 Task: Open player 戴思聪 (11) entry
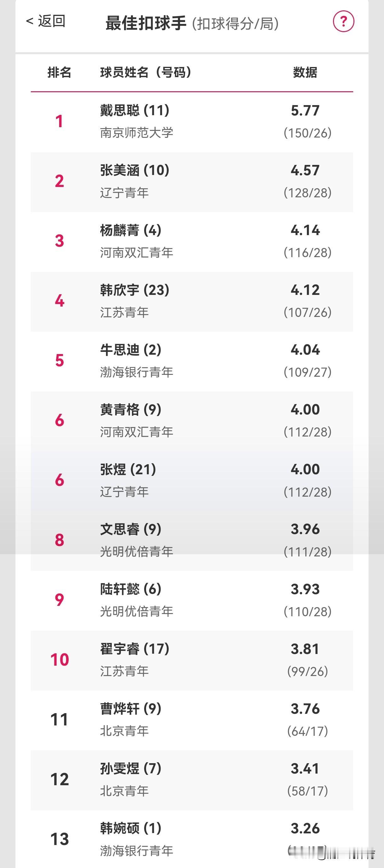point(192,122)
